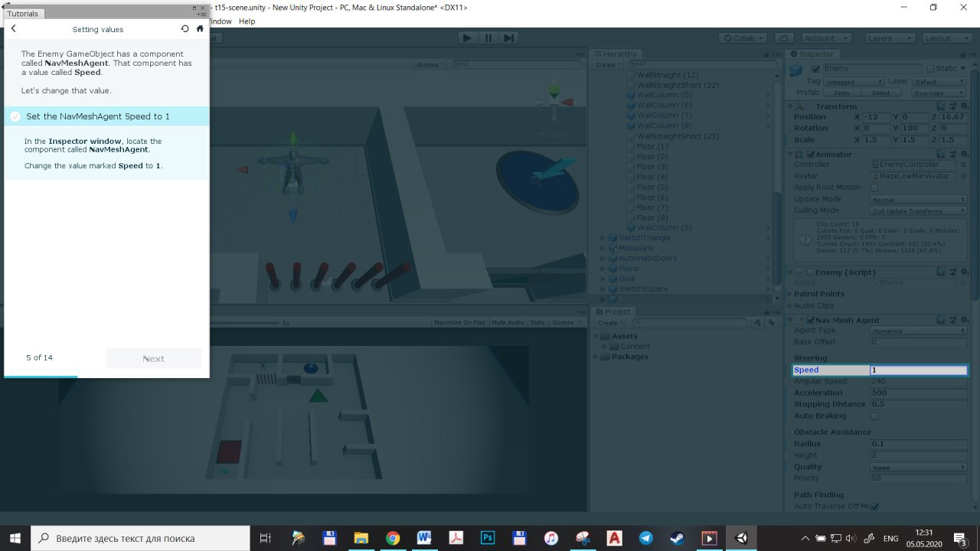
Task: Open Task View on the taskbar
Action: tap(266, 538)
